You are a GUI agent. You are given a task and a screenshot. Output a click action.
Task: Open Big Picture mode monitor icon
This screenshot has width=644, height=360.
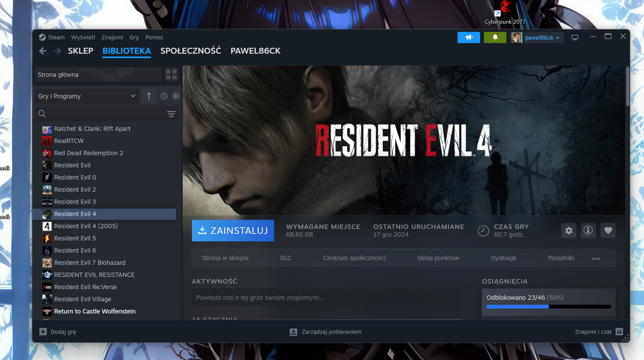click(575, 37)
